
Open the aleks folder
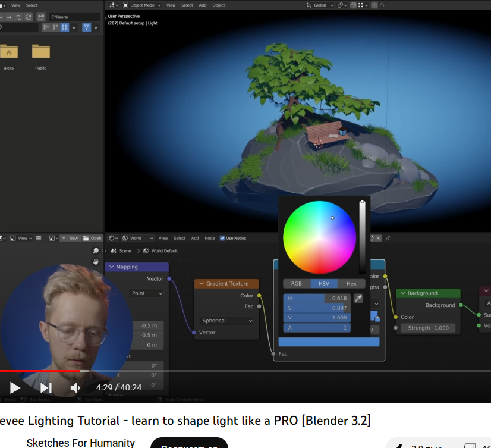(9, 57)
